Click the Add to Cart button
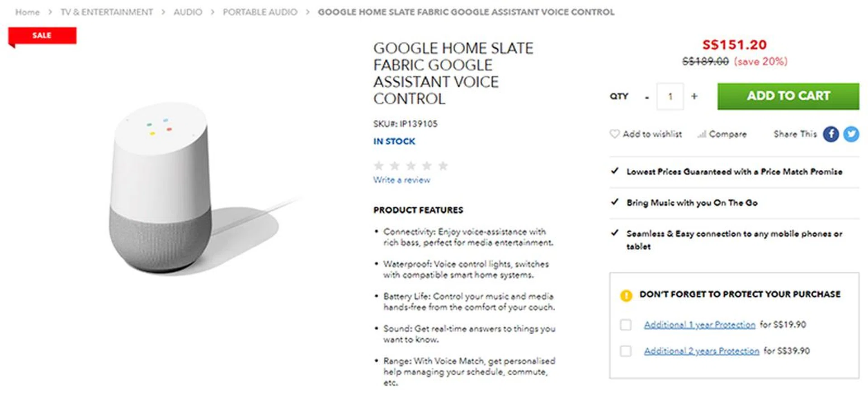 point(788,96)
